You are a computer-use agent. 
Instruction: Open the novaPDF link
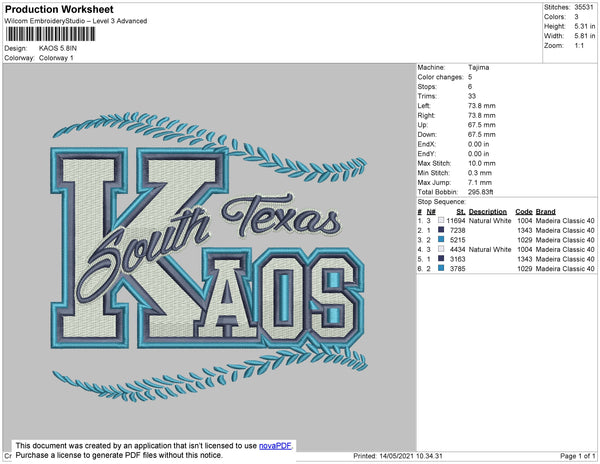click(x=276, y=446)
